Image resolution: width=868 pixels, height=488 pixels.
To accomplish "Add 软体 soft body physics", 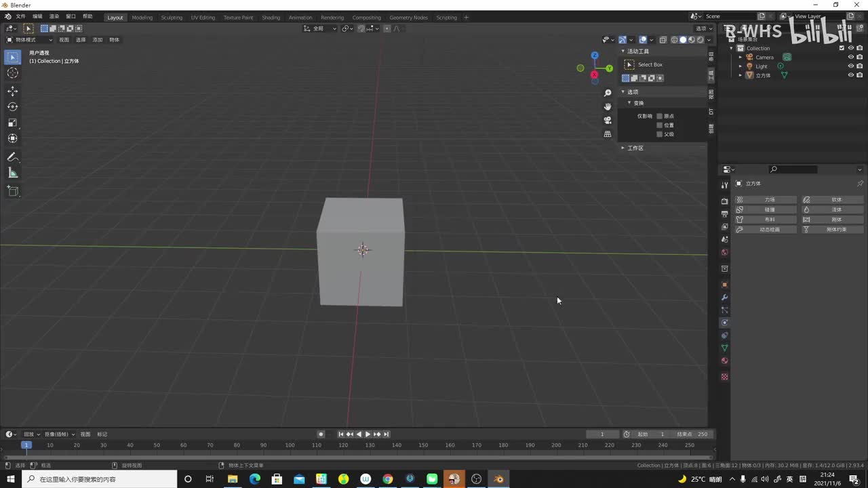I will pos(833,200).
